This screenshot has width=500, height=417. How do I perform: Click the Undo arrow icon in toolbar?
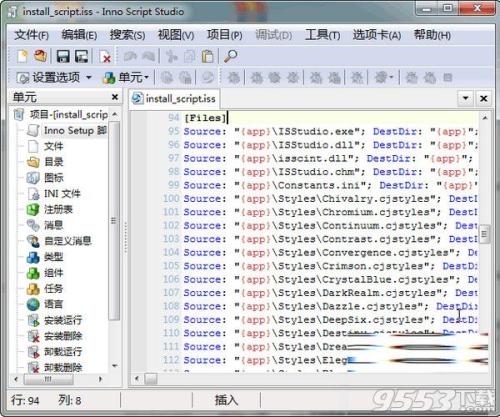(x=130, y=56)
